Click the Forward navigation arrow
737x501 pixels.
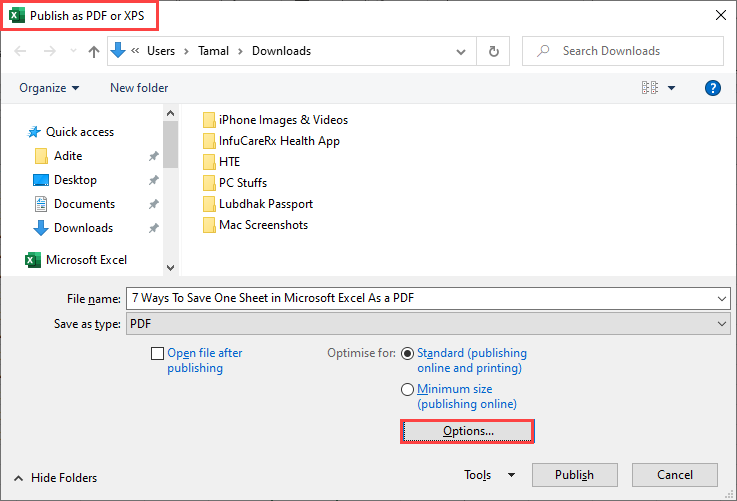[49, 51]
